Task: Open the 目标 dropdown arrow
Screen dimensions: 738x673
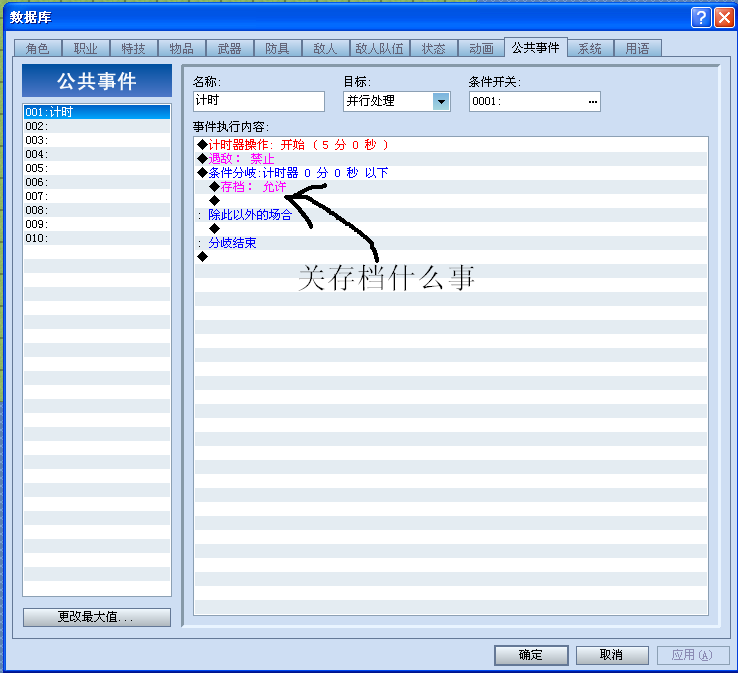Action: click(441, 101)
